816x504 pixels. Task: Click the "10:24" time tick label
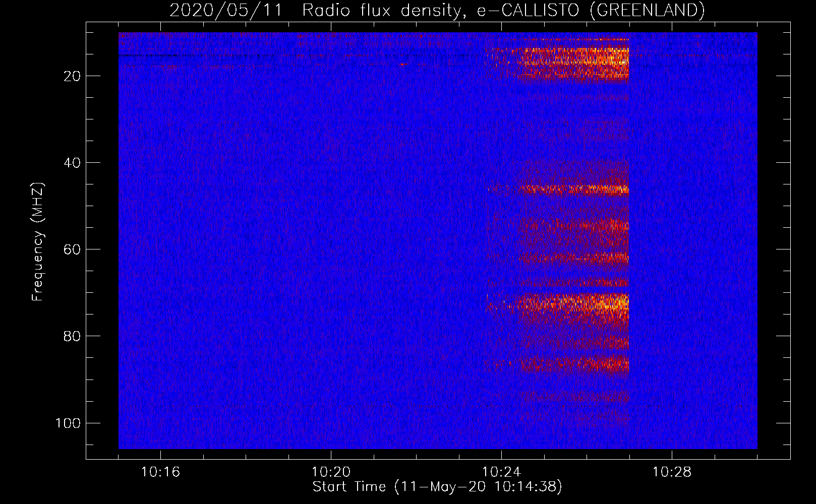(502, 472)
